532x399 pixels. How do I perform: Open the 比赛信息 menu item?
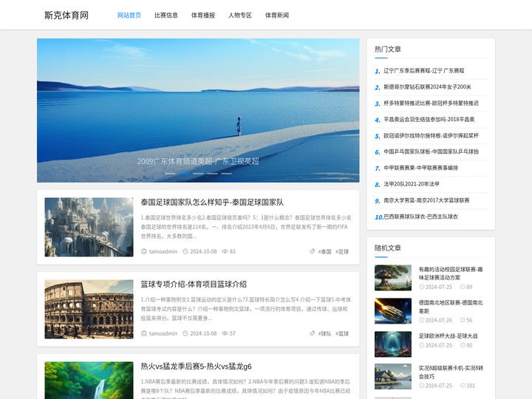click(x=166, y=16)
